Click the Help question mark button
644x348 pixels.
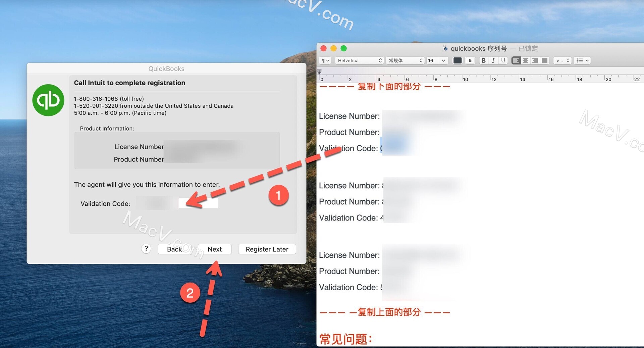pos(146,249)
